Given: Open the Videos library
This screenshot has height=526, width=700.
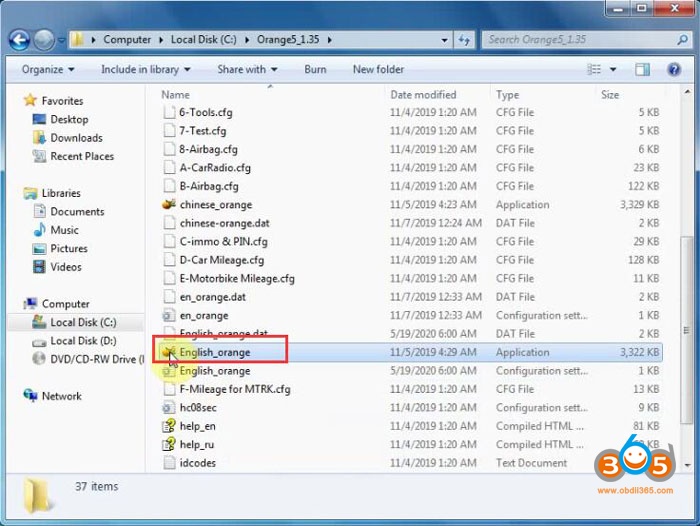Looking at the screenshot, I should click(66, 267).
